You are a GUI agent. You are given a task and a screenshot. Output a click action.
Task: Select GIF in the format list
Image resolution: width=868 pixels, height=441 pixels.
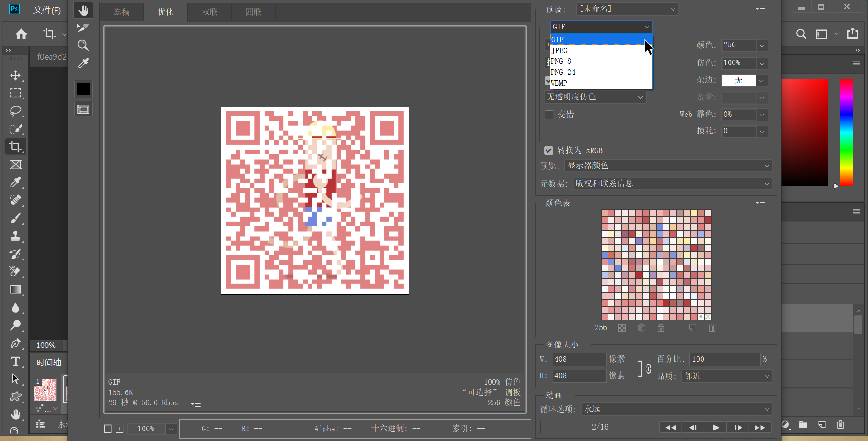(601, 39)
